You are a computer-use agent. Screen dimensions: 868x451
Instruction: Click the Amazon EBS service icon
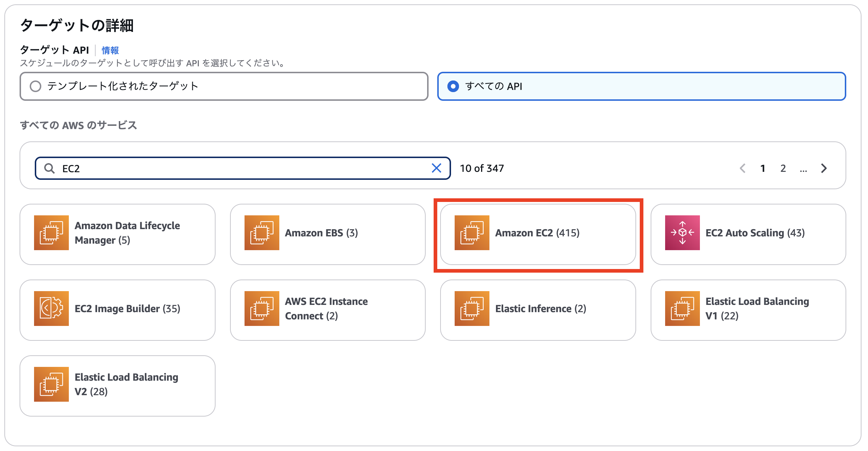[x=262, y=233]
